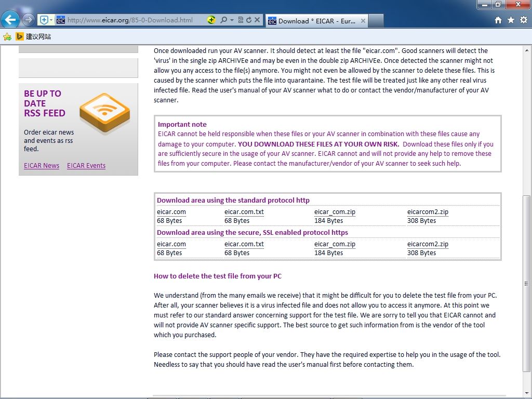Viewport: 532px width, 399px height.
Task: Download eicar.com via http
Action: 171,212
